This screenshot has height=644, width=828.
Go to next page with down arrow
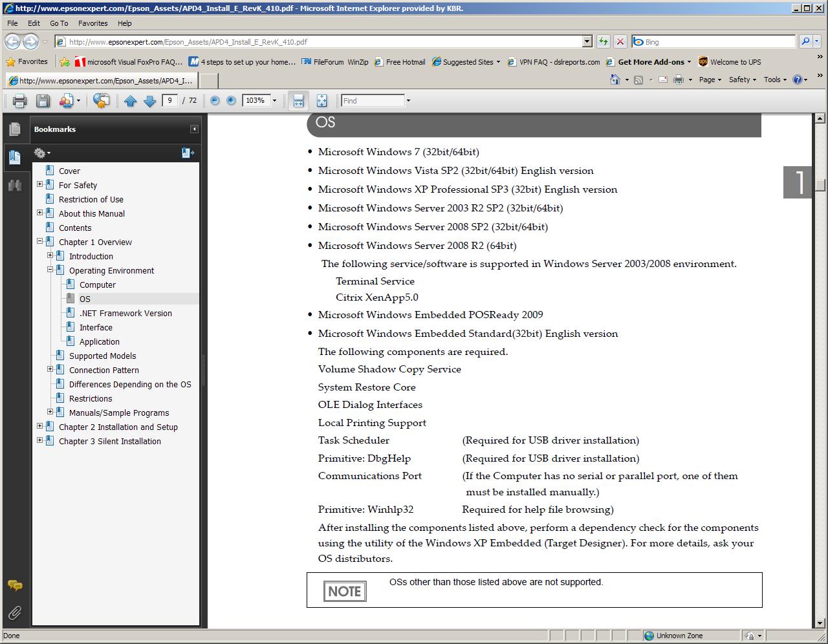coord(149,101)
